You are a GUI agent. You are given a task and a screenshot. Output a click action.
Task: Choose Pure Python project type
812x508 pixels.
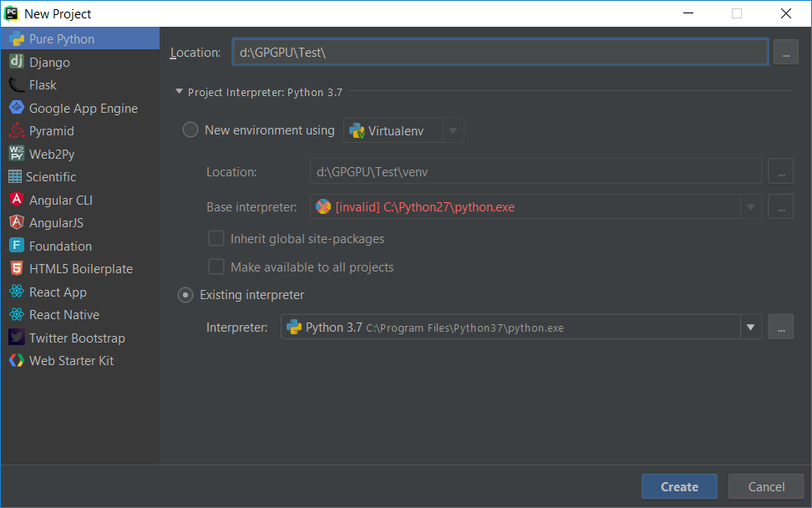coord(80,38)
